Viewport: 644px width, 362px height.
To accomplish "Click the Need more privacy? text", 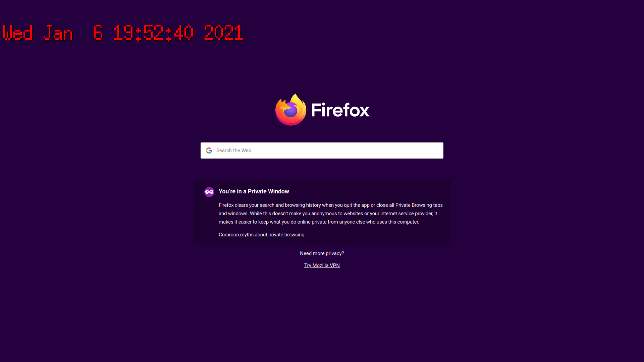I will point(322,253).
